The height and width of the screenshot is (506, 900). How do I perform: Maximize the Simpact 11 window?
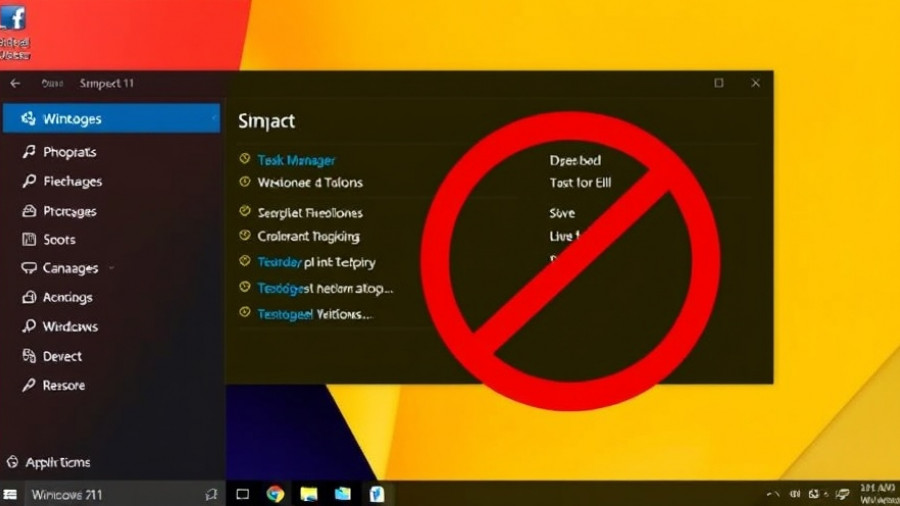point(719,83)
